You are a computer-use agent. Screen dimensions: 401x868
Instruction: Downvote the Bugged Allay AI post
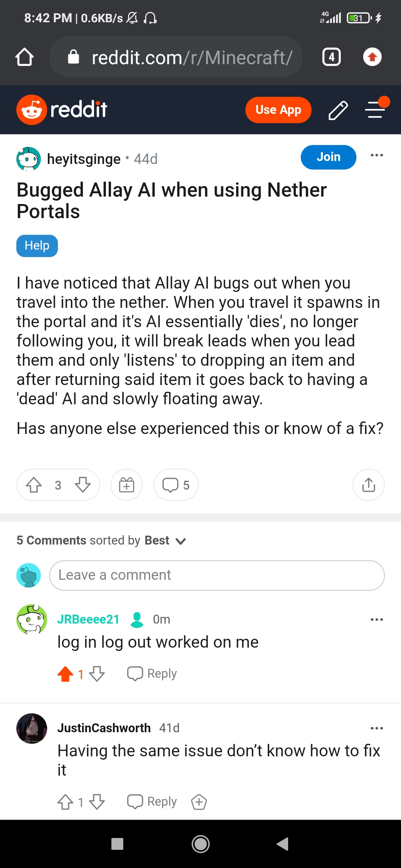click(x=82, y=485)
